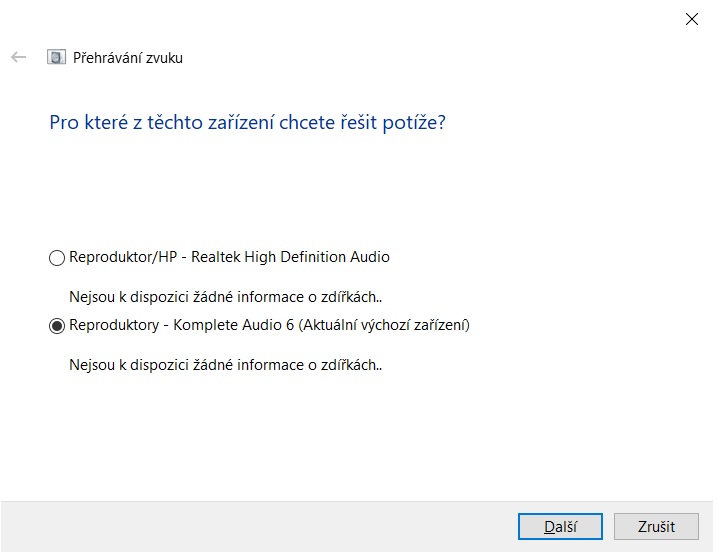Click the heading asking which device to troubleshoot
Image resolution: width=718 pixels, height=558 pixels.
pos(247,123)
